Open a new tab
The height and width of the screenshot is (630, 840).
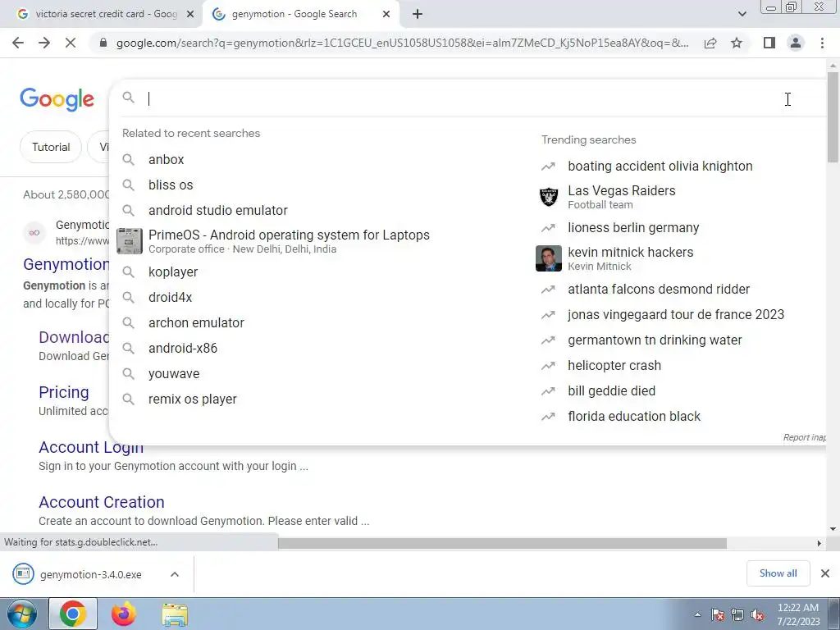point(418,15)
